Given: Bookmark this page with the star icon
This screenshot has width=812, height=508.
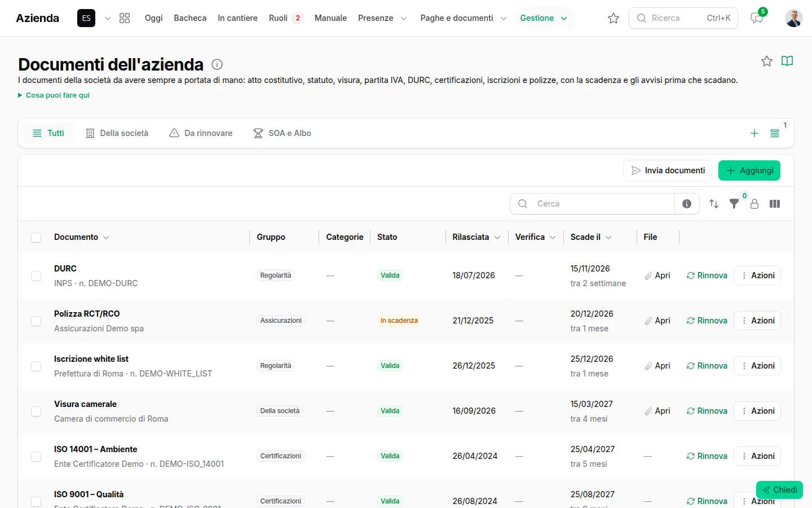Looking at the screenshot, I should pos(767,61).
